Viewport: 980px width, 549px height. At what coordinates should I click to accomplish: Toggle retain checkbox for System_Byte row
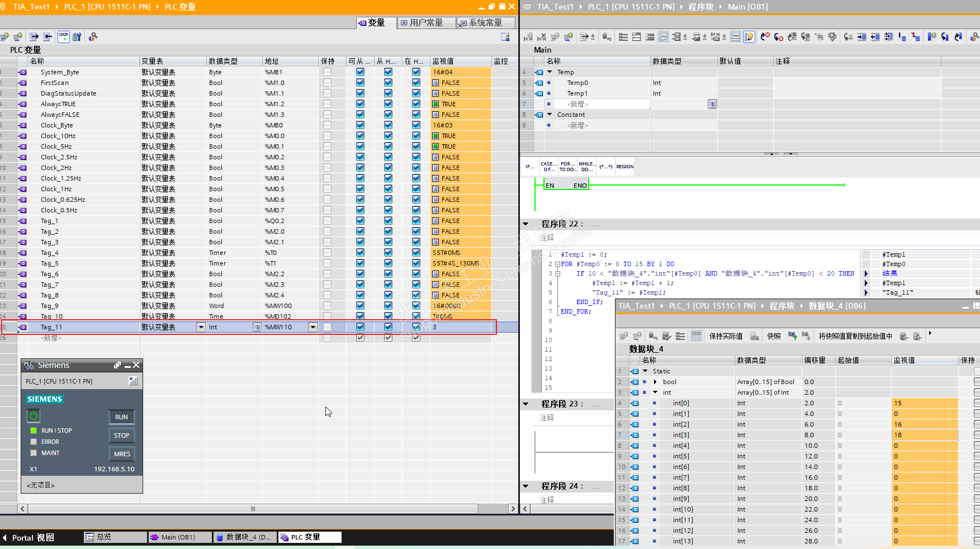click(327, 72)
